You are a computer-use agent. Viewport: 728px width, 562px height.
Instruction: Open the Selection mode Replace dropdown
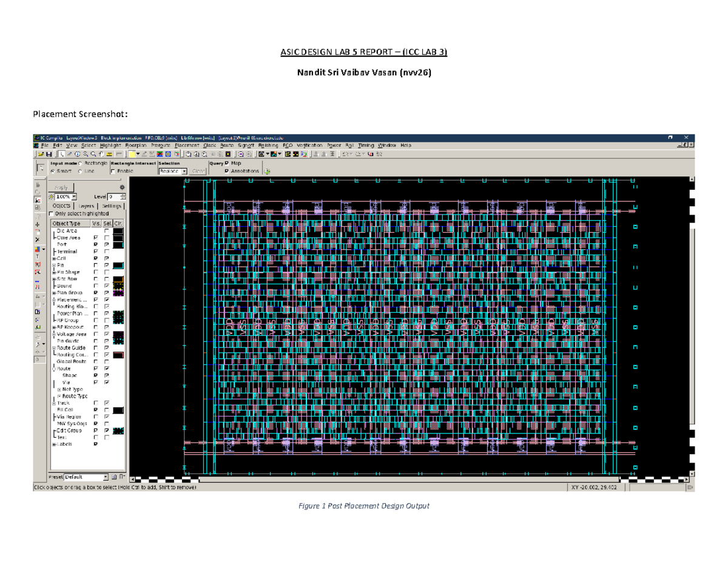[x=184, y=170]
